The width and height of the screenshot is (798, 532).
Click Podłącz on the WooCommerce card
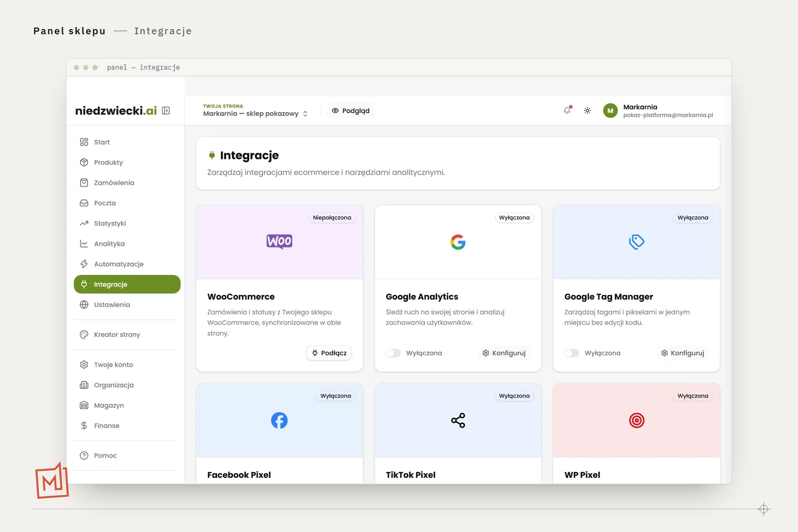(x=329, y=353)
